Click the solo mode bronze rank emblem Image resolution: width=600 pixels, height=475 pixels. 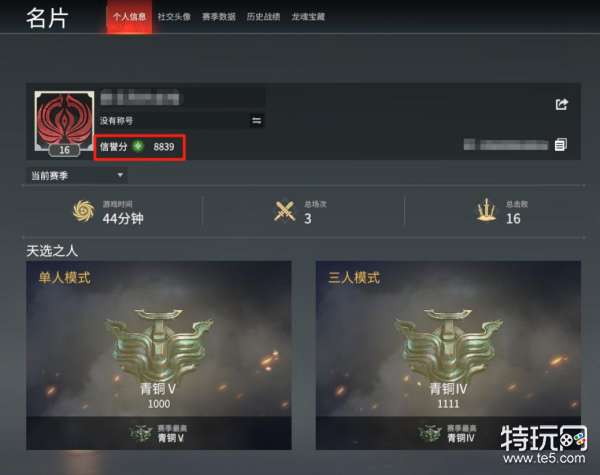(159, 345)
